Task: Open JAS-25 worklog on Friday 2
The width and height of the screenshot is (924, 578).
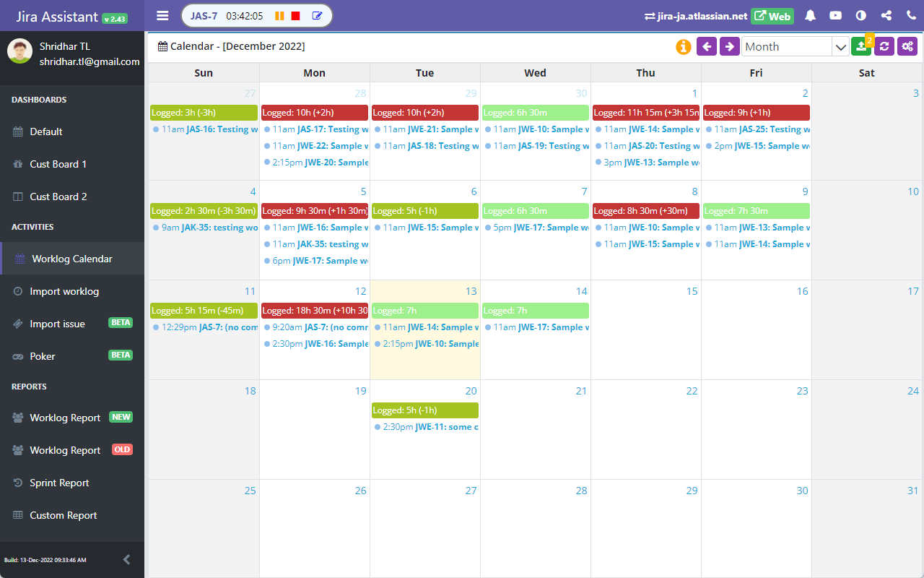Action: pos(757,129)
